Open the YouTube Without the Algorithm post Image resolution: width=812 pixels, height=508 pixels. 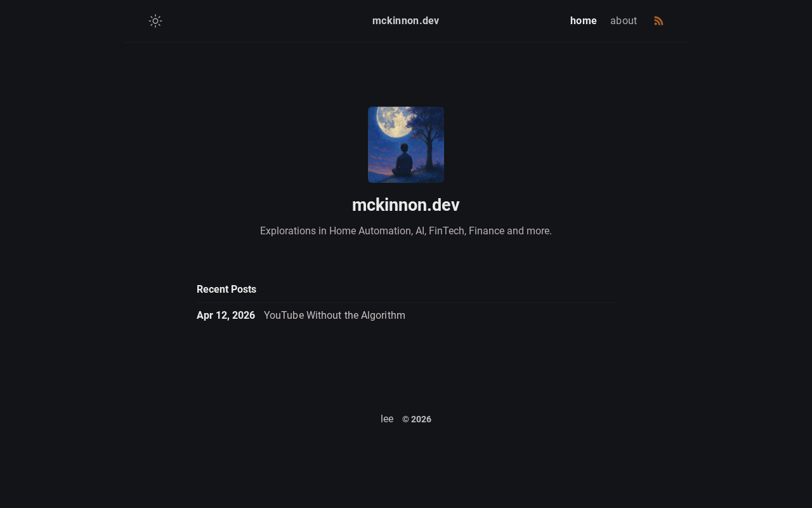334,316
